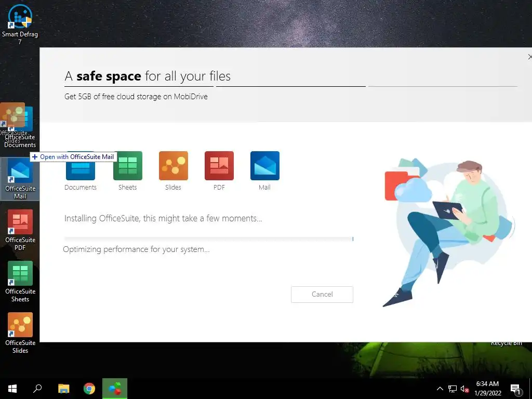Click the 'Open with OfficeSuite Mail' tooltip
The width and height of the screenshot is (532, 399).
[x=74, y=157]
